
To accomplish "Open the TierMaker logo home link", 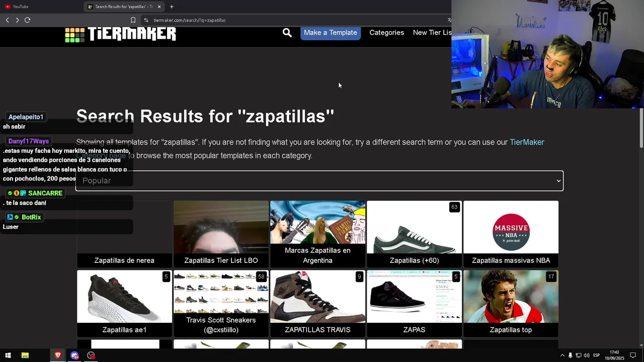I will click(121, 34).
